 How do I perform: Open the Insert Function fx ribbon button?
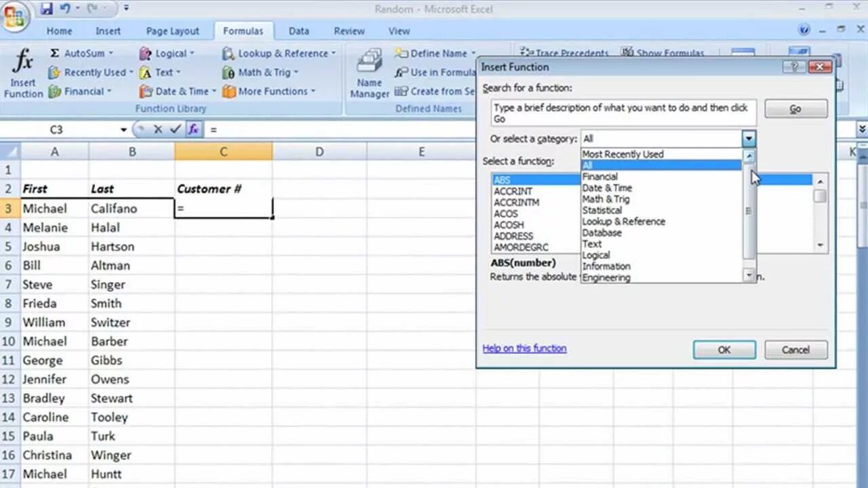point(23,73)
